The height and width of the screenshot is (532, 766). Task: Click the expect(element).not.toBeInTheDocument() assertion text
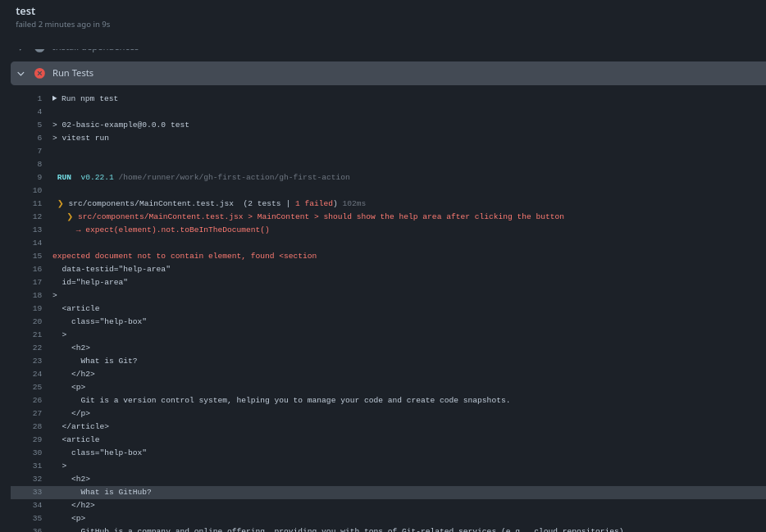point(175,230)
